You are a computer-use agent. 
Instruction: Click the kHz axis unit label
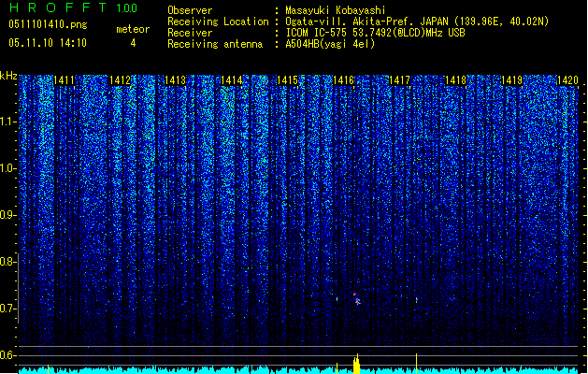coord(8,76)
